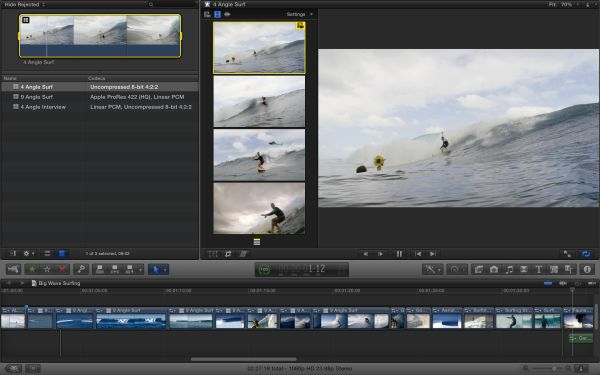Click the transform tool below angle viewer
The image size is (600, 375).
[x=213, y=253]
